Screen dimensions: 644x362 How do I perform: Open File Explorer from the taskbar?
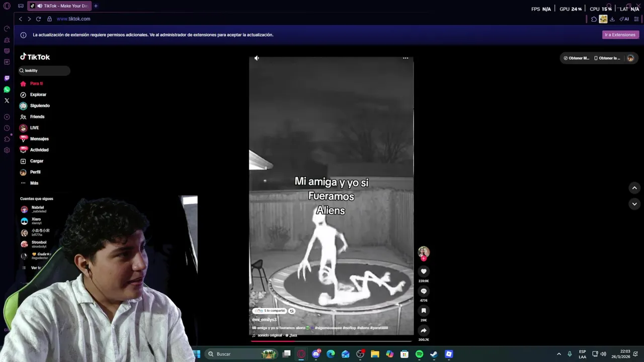pyautogui.click(x=375, y=354)
